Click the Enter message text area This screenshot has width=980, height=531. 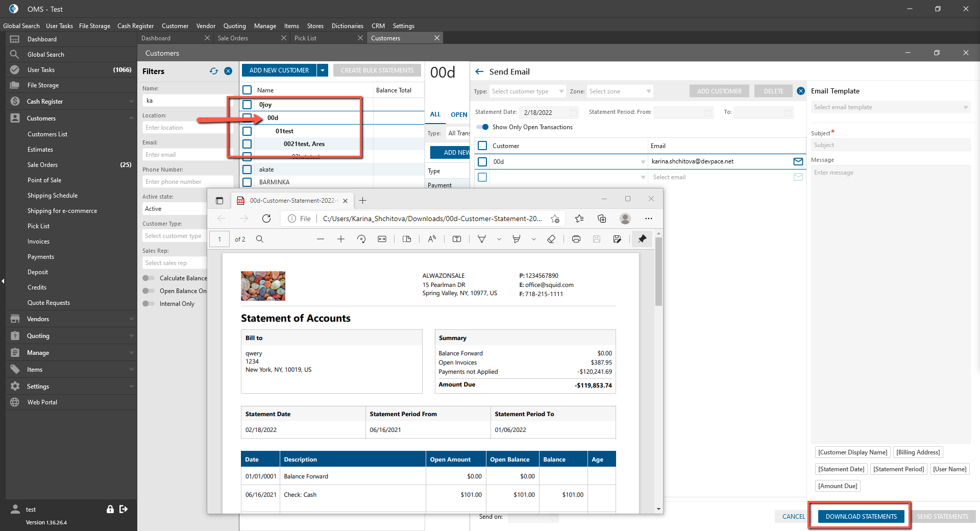[x=891, y=304]
